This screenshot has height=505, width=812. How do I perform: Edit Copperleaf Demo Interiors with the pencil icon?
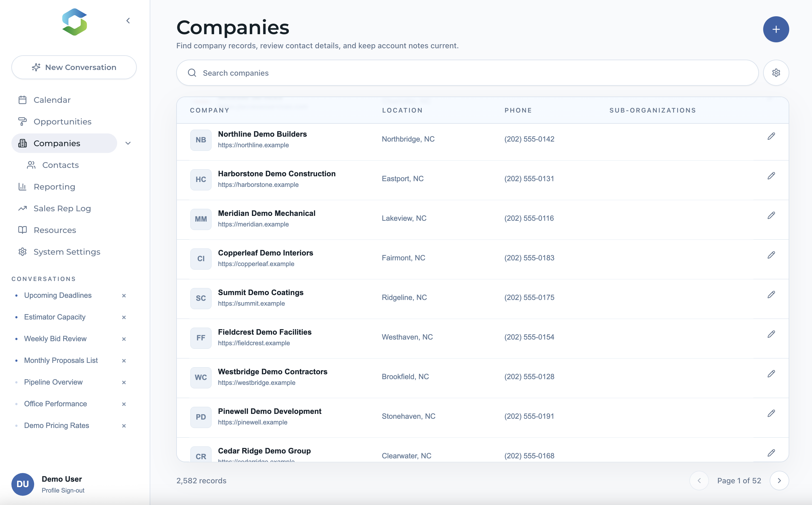click(x=771, y=255)
